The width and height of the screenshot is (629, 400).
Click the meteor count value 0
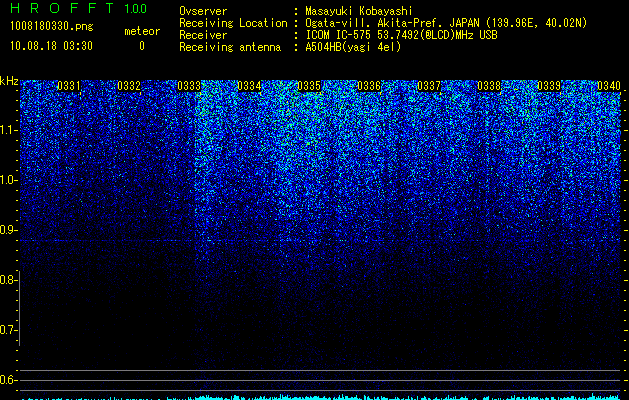(142, 46)
